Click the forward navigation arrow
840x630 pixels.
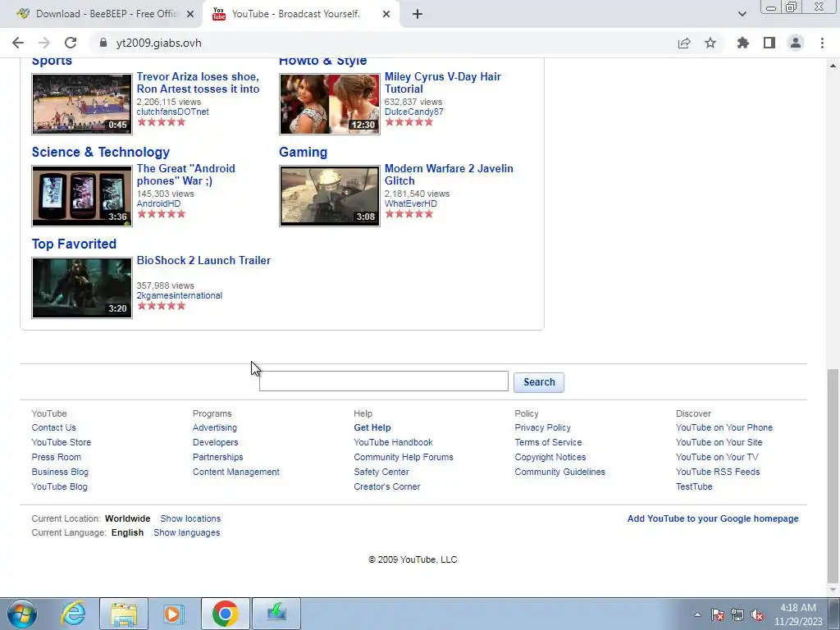[44, 43]
